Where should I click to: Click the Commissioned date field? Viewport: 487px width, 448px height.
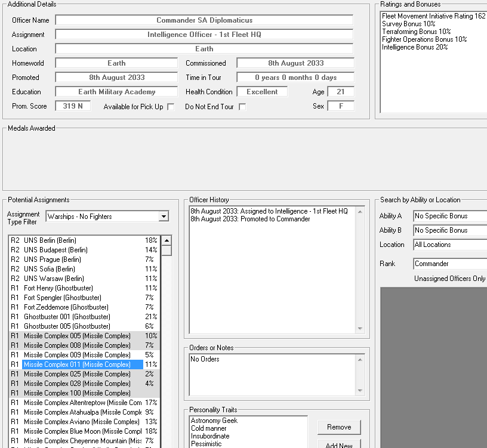295,63
